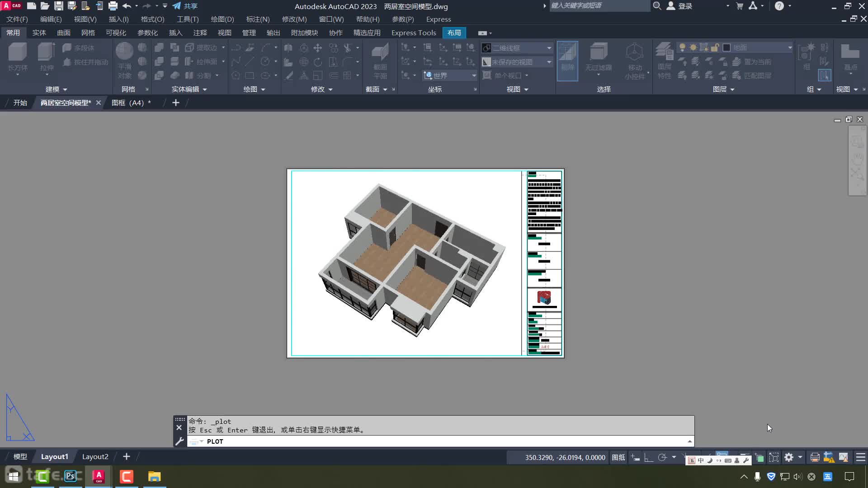Open workspace switching gear icon
The width and height of the screenshot is (868, 488).
[x=789, y=457]
